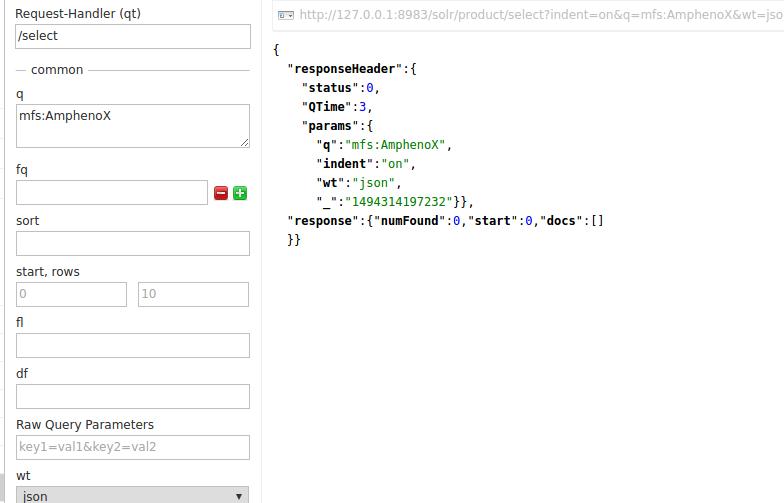
Task: Click the rows field showing 10
Action: [194, 294]
